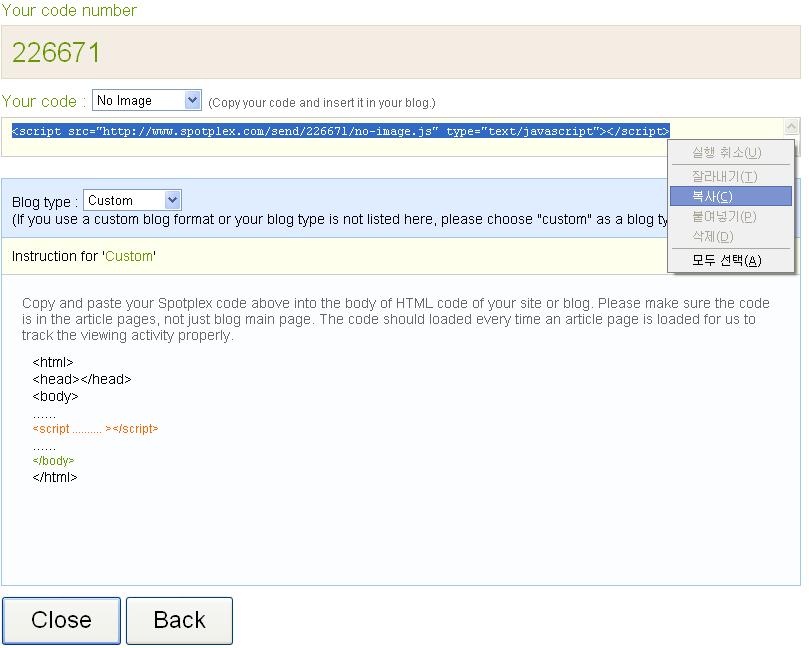809x648 pixels.
Task: Click the Back button
Action: pos(180,620)
